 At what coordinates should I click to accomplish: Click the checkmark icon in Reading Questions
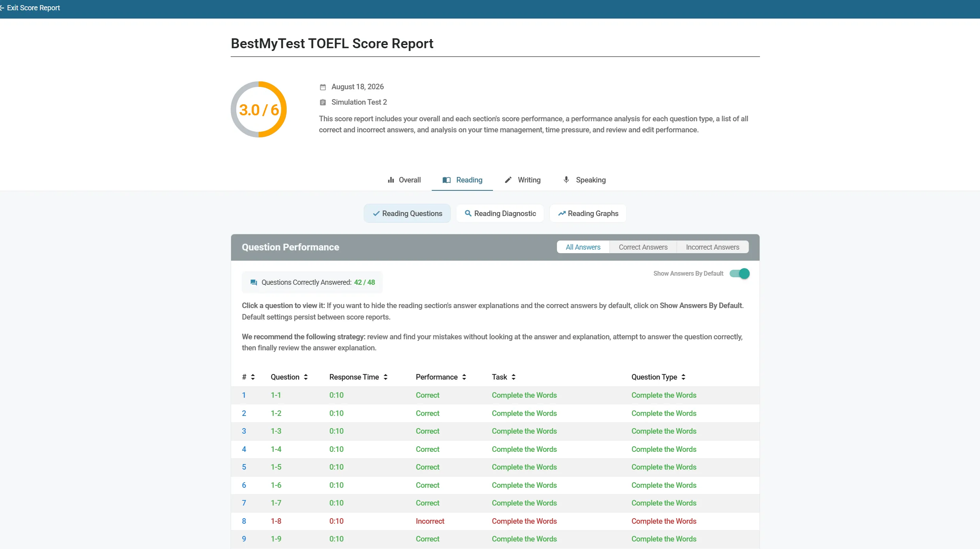(376, 214)
